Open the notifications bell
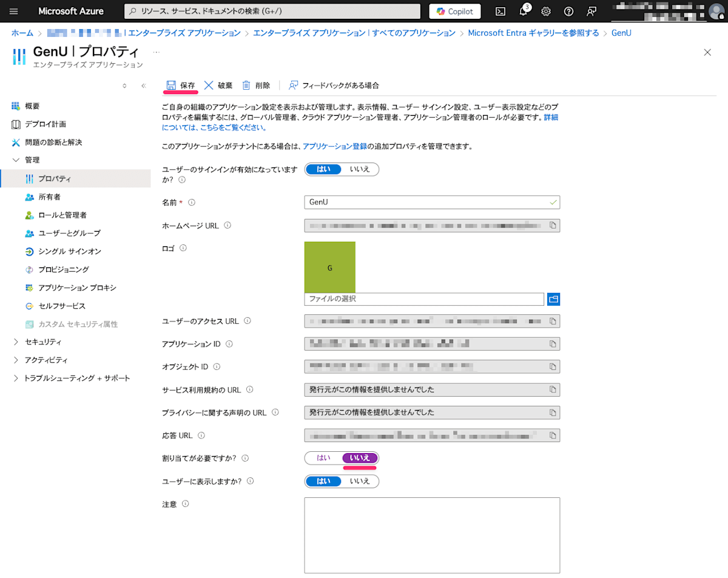Screen dimensions: 728x578 tap(523, 11)
